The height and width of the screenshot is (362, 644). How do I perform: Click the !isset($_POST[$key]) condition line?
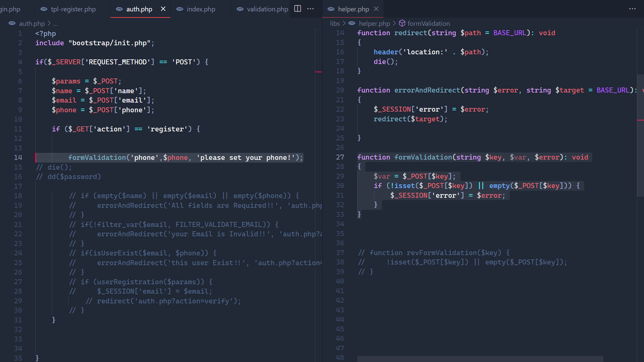coord(477,186)
